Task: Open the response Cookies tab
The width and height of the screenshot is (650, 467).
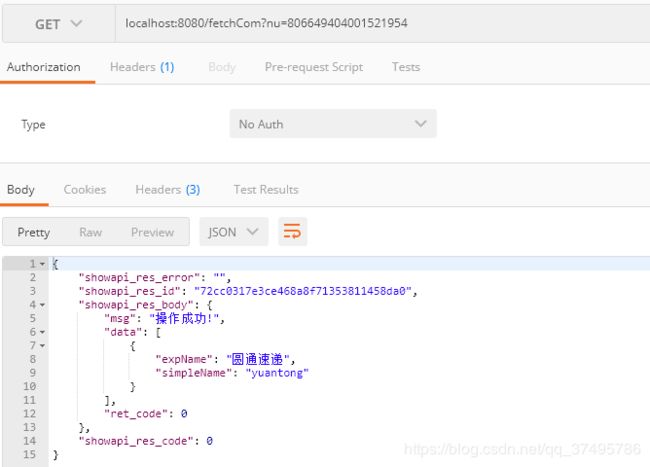Action: tap(85, 190)
